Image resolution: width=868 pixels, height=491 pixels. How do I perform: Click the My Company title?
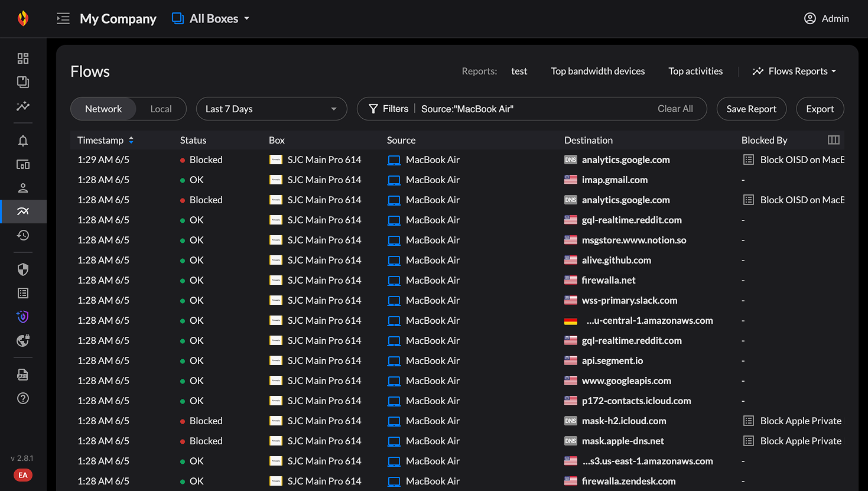118,18
